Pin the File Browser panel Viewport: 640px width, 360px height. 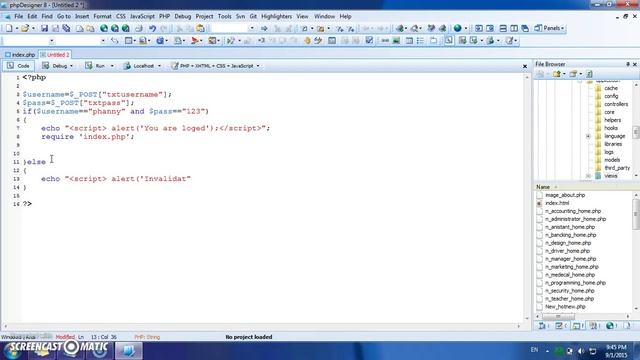[x=628, y=64]
